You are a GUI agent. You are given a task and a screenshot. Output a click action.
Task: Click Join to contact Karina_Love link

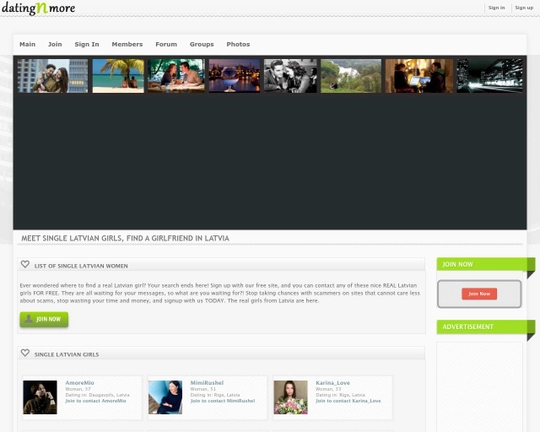point(348,401)
